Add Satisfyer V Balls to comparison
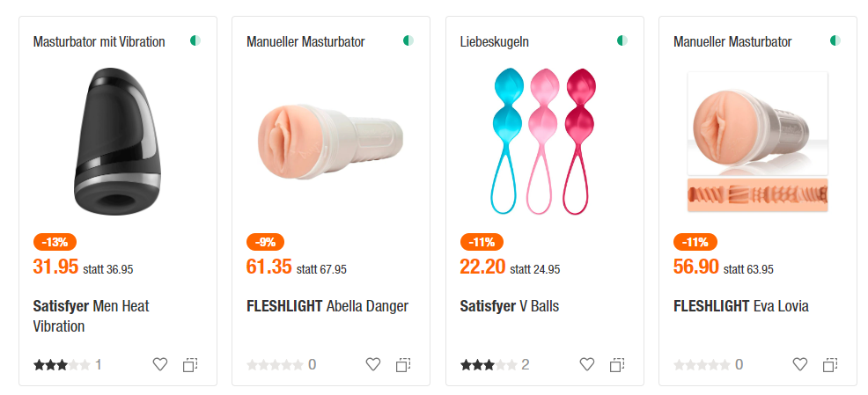Screen dimensions: 868x395 617,364
